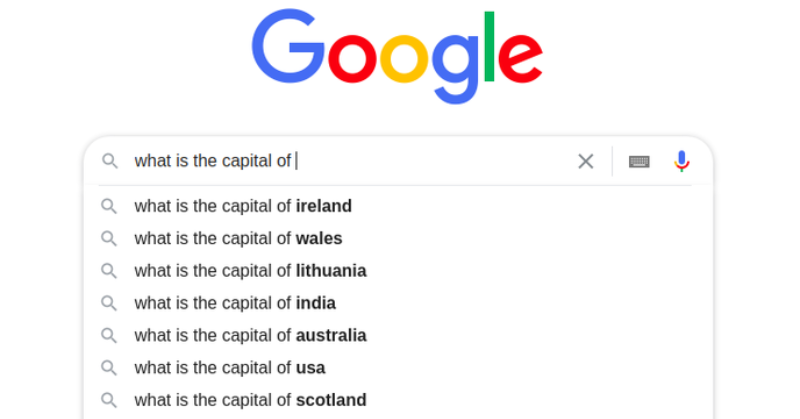Click magnifier icon beside lithuania suggestion
The width and height of the screenshot is (800, 419).
click(x=109, y=270)
